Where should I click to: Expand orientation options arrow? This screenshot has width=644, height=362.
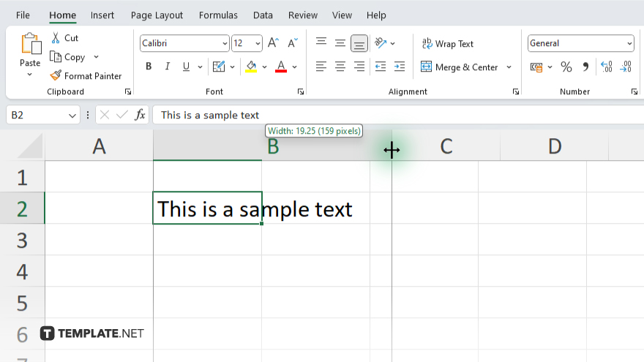point(393,43)
